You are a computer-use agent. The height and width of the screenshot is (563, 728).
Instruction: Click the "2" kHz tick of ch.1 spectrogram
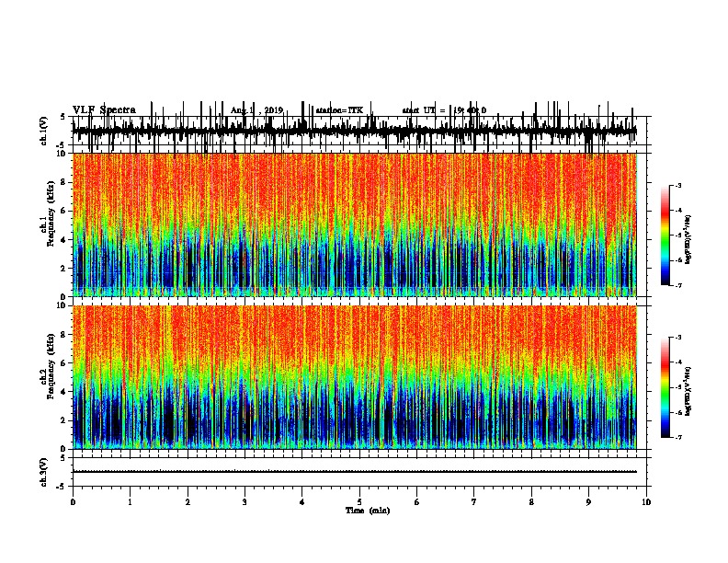(63, 269)
